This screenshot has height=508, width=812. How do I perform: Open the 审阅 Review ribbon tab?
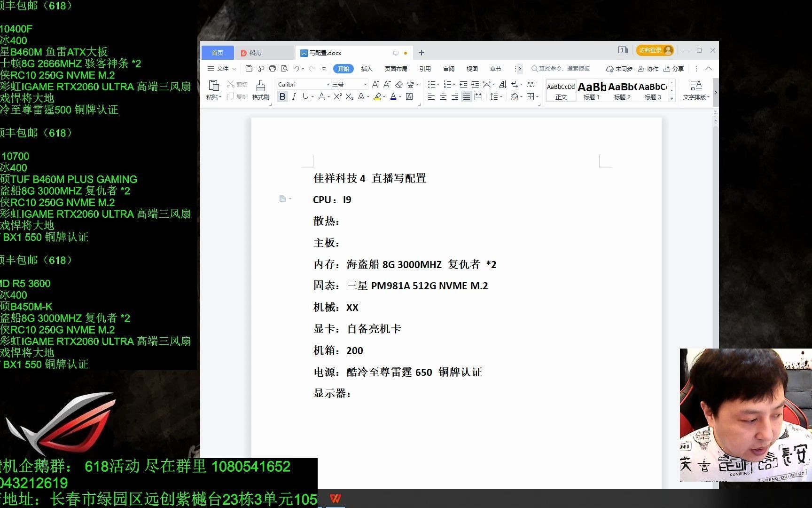point(449,69)
